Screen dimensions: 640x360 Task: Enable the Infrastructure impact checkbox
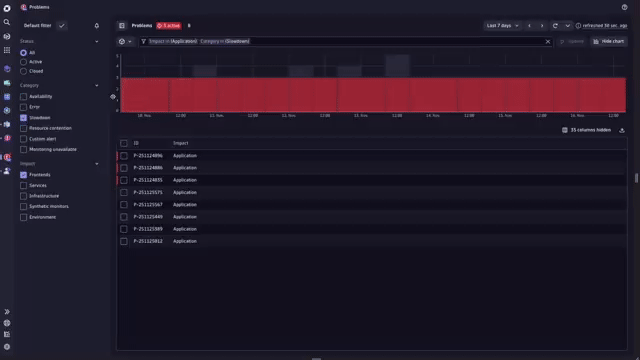point(23,196)
